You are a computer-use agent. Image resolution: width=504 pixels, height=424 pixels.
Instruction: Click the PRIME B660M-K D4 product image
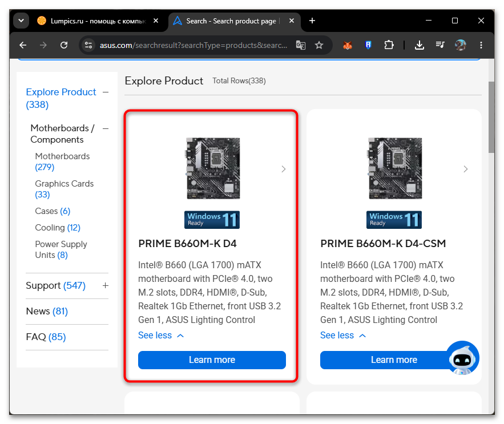click(x=213, y=168)
